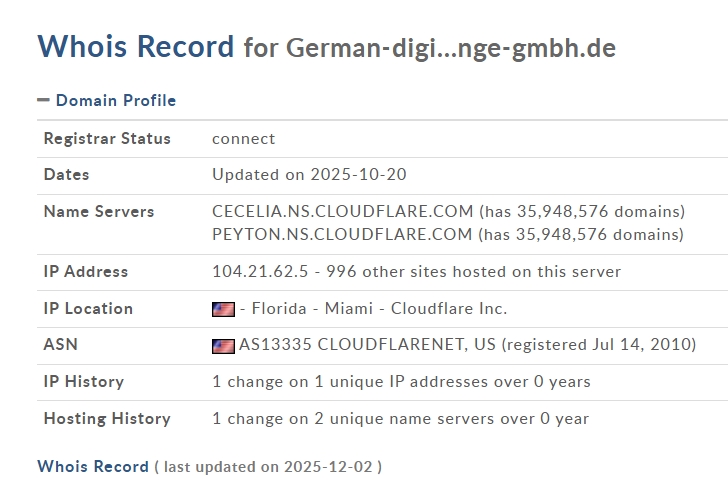
Task: Click the PEYTON.NS.CLOUDFLARE.COM name server
Action: pyautogui.click(x=342, y=235)
